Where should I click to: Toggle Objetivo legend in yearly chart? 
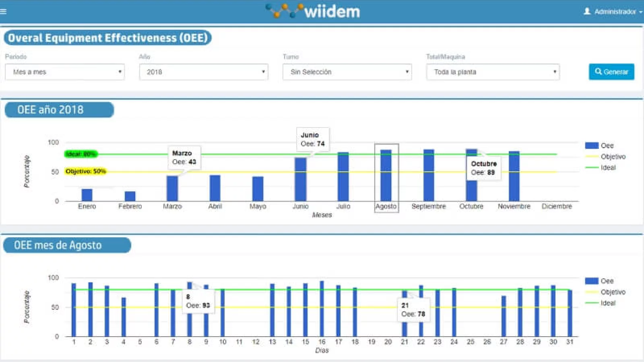coord(605,156)
